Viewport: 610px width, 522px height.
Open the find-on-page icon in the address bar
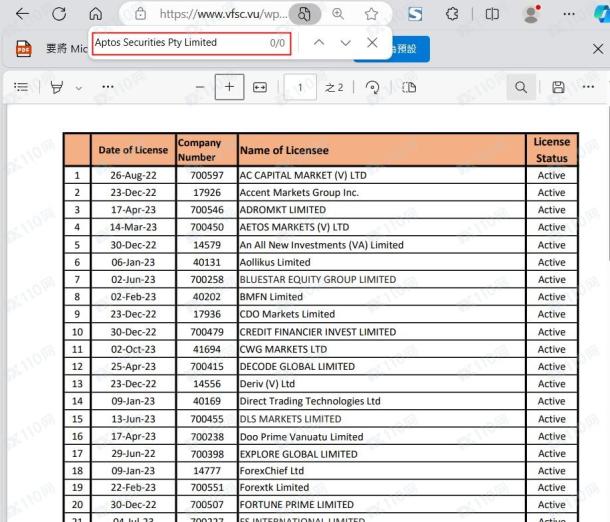(x=305, y=14)
